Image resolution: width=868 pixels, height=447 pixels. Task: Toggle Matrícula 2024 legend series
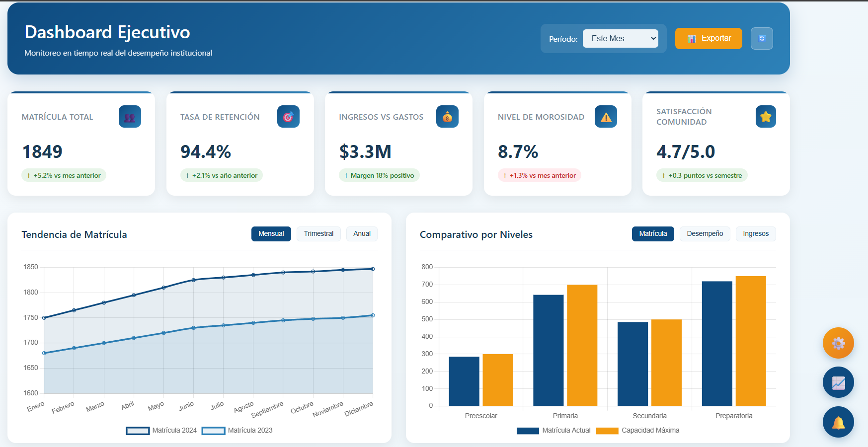click(161, 431)
